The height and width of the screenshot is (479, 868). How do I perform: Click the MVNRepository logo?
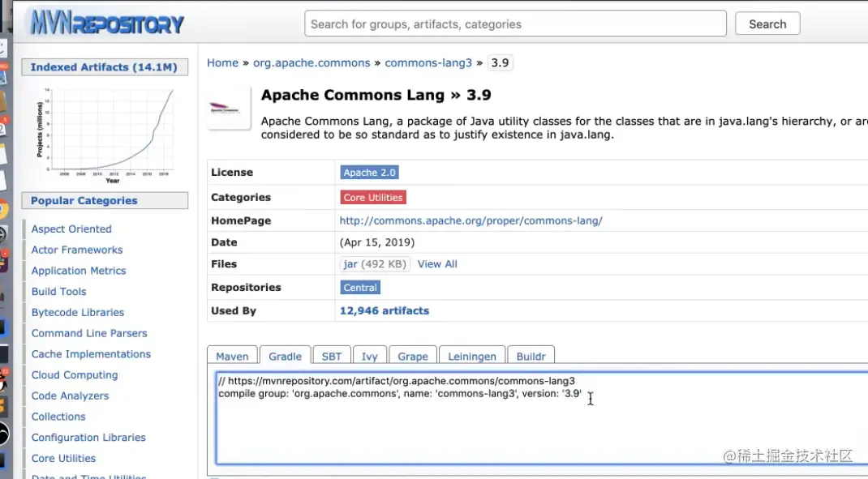point(107,24)
